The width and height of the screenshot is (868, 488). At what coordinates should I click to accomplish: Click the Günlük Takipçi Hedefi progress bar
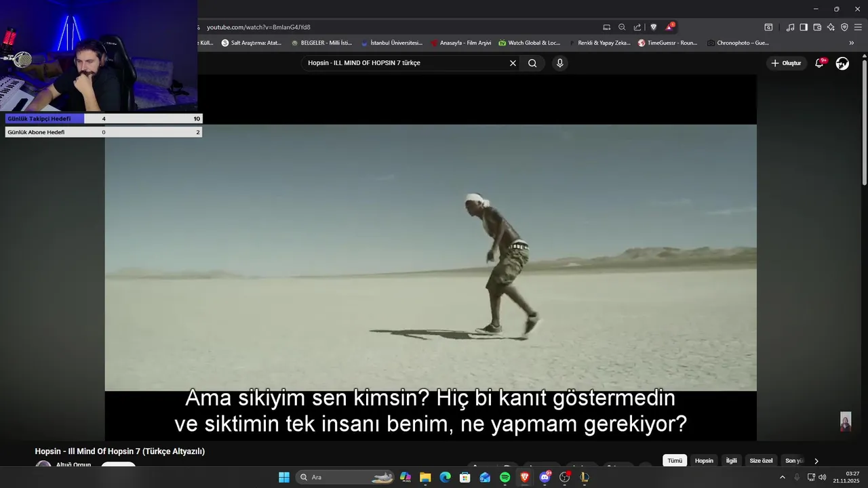(x=104, y=119)
